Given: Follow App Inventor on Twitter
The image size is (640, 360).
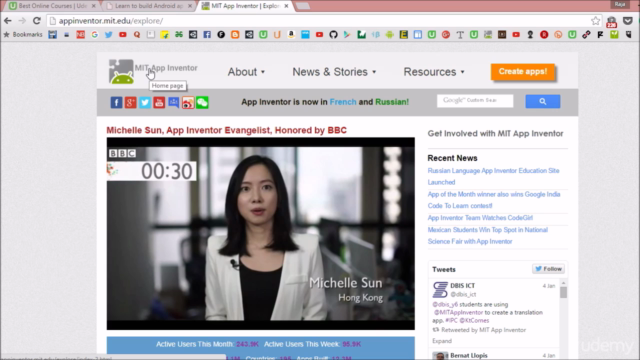Looking at the screenshot, I should click(549, 269).
